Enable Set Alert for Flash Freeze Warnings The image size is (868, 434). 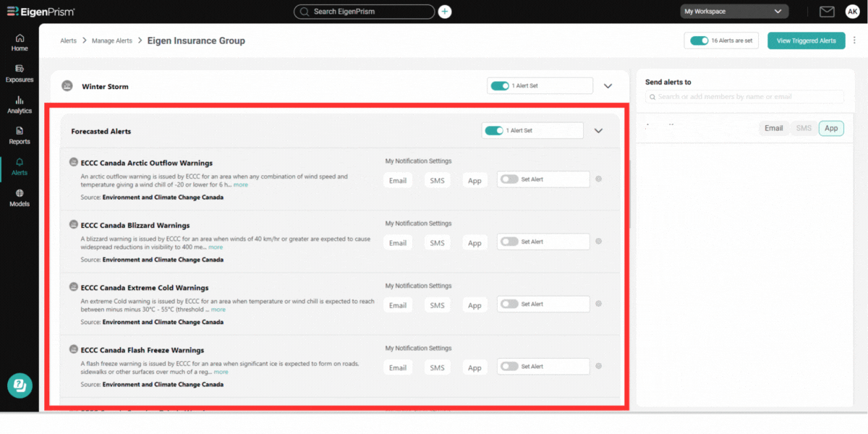pos(509,366)
